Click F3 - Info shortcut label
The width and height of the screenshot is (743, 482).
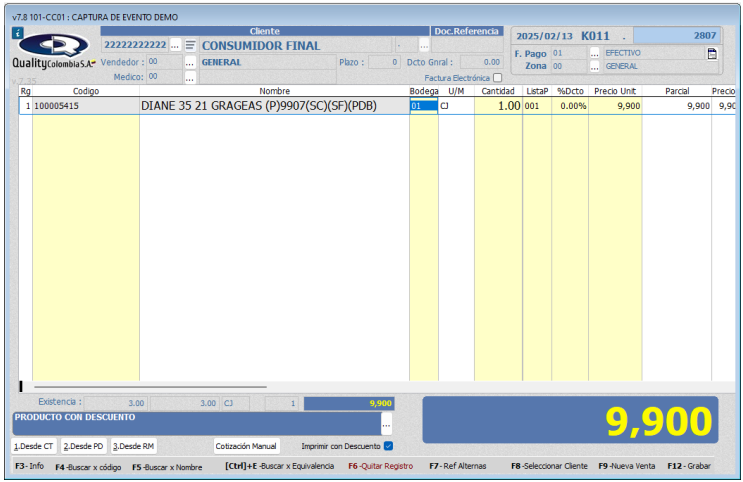coord(29,466)
